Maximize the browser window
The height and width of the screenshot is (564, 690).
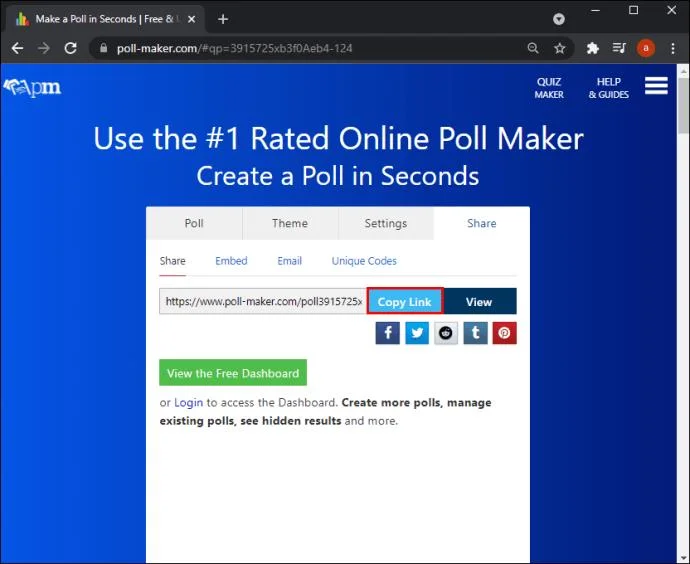(x=634, y=10)
